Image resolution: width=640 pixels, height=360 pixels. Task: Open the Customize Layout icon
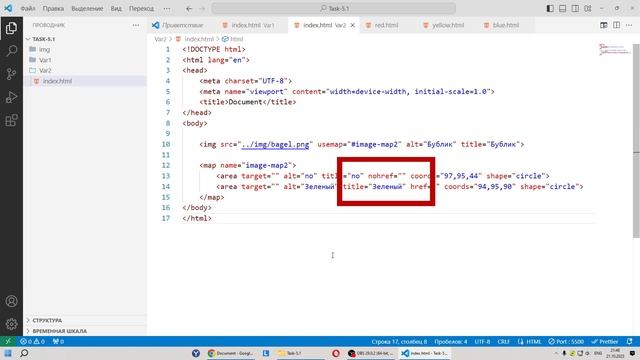pos(588,8)
